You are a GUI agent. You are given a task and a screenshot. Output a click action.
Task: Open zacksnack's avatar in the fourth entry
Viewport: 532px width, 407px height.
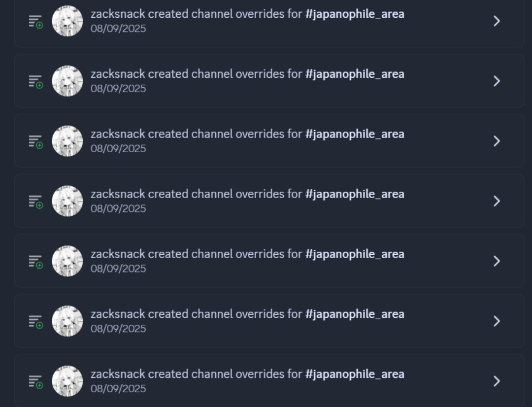pos(67,201)
